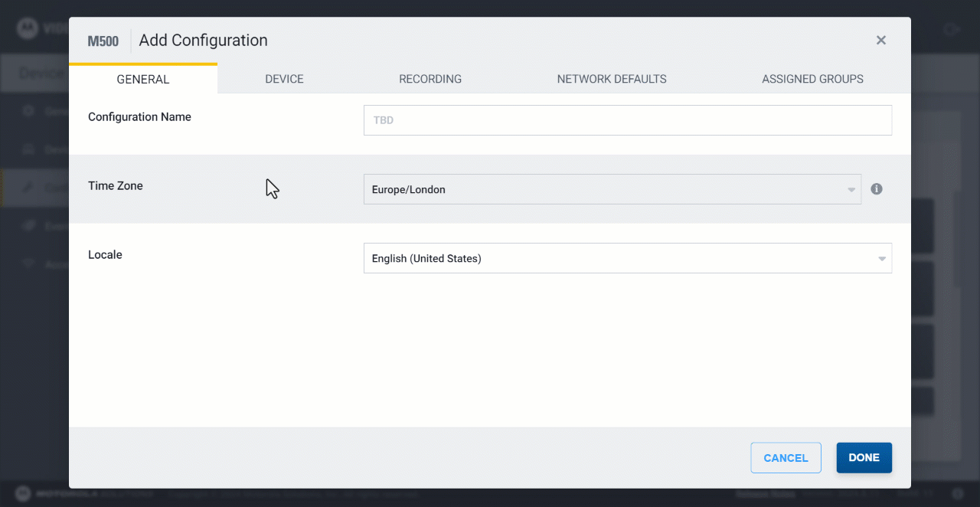Open the Time Zone Europe/London dropdown

tap(612, 189)
